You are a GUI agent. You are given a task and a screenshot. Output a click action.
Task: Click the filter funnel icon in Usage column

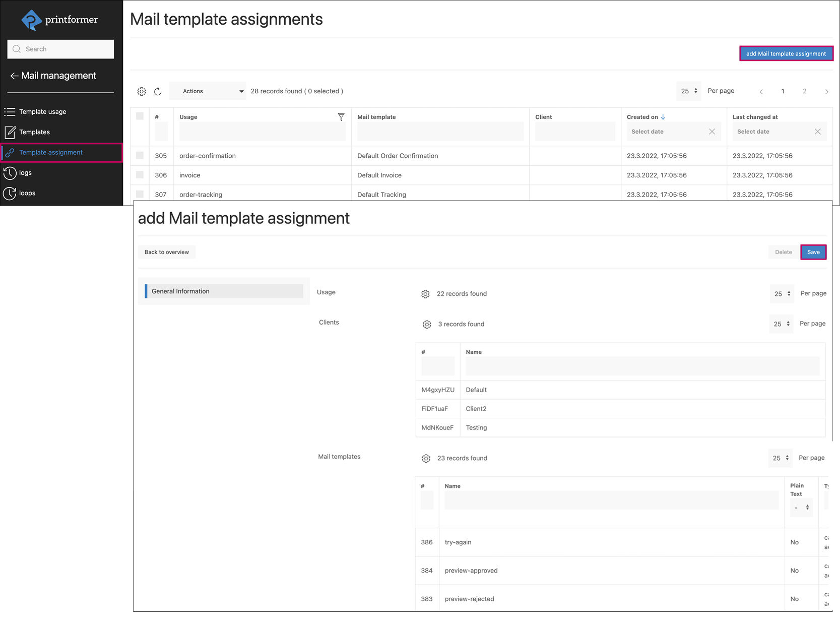tap(341, 117)
